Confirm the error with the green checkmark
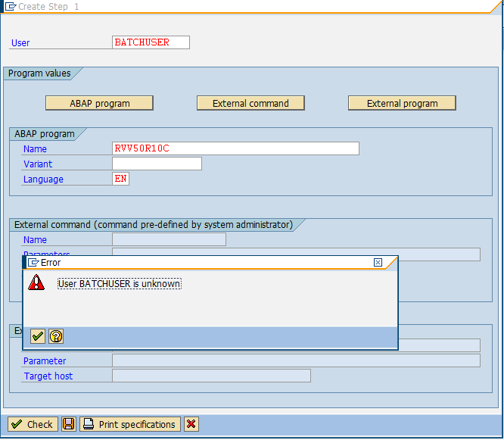Image resolution: width=504 pixels, height=440 pixels. pos(38,336)
